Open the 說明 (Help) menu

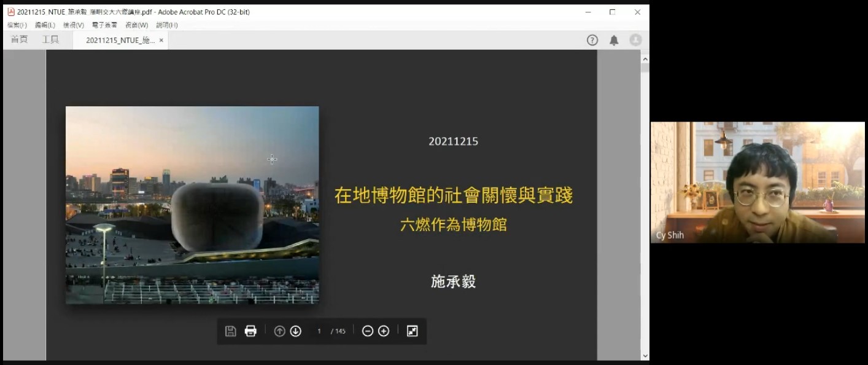coord(166,25)
